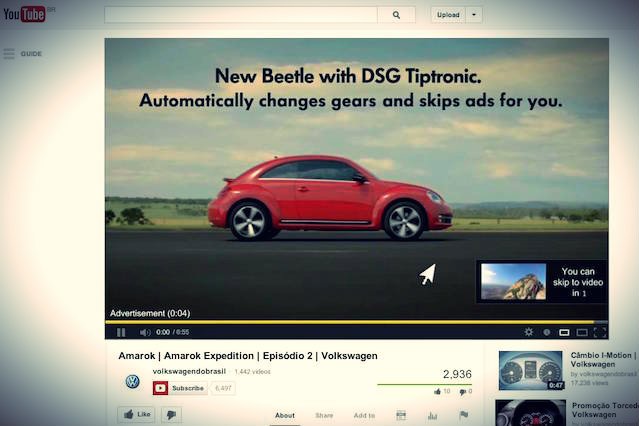Switch to the About tab
The width and height of the screenshot is (639, 426).
(285, 415)
